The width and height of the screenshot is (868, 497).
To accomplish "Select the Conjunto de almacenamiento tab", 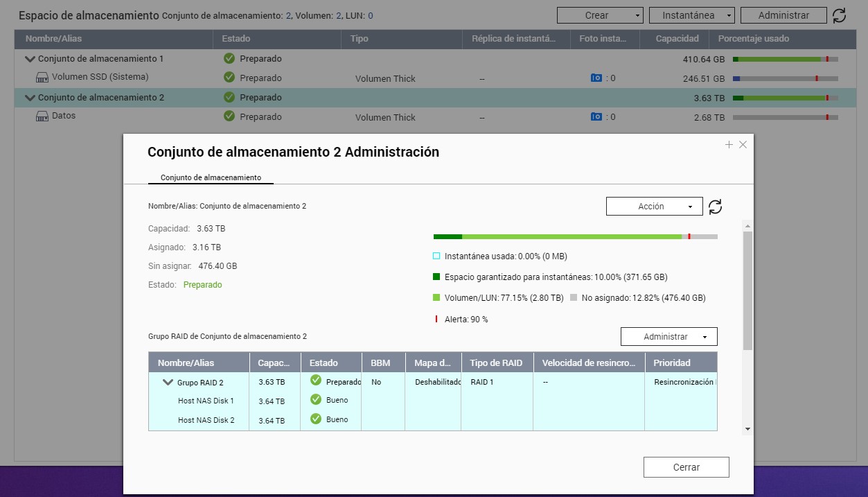I will point(211,177).
